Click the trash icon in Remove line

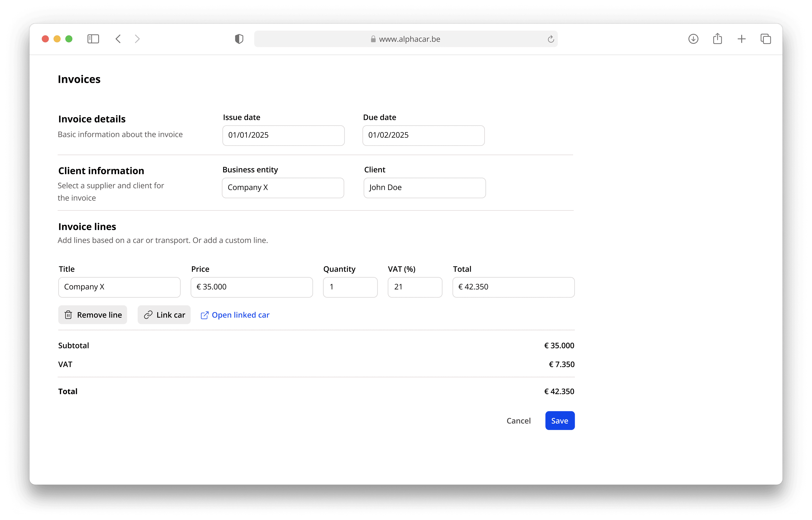pyautogui.click(x=68, y=315)
